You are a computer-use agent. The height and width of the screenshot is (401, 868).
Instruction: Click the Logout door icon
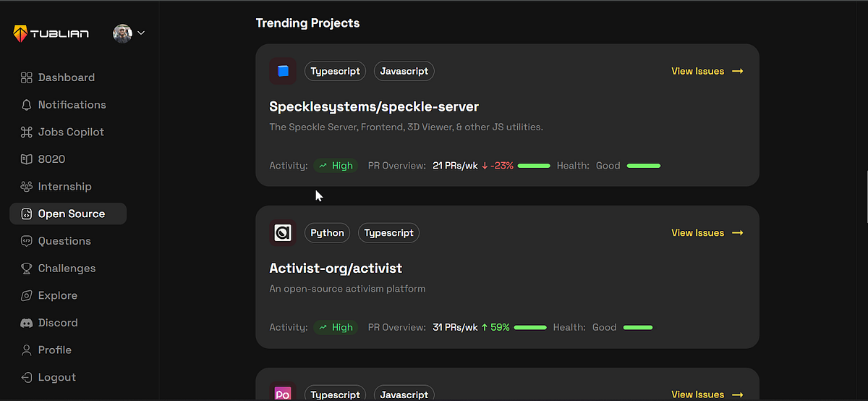coord(26,377)
